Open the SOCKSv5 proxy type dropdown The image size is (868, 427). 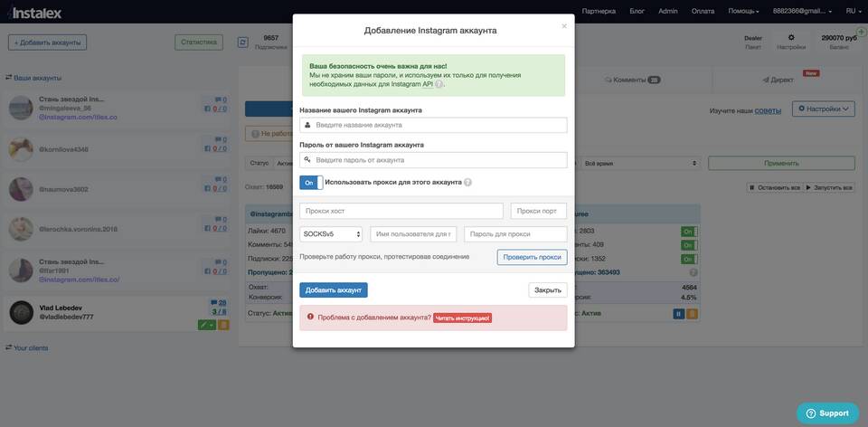click(x=331, y=234)
